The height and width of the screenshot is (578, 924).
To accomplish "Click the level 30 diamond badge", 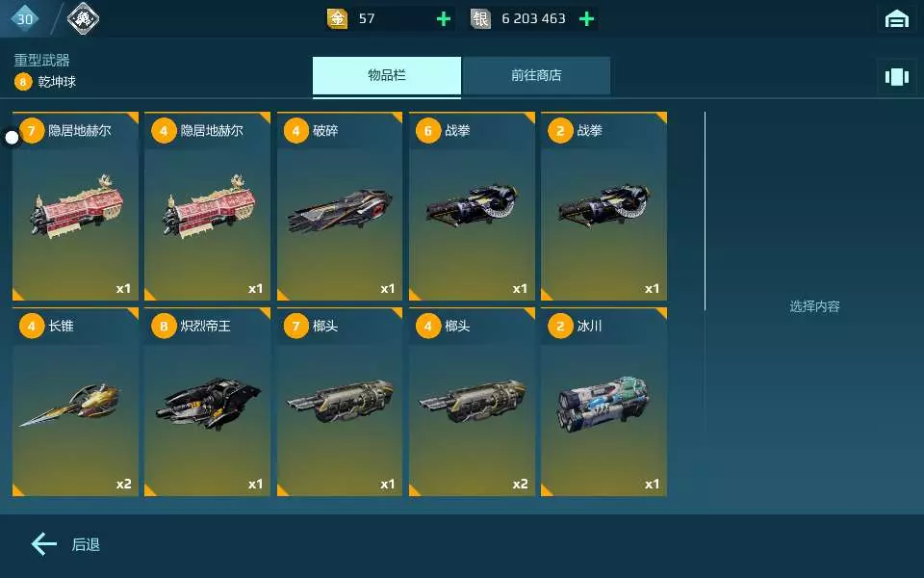I will [x=25, y=18].
